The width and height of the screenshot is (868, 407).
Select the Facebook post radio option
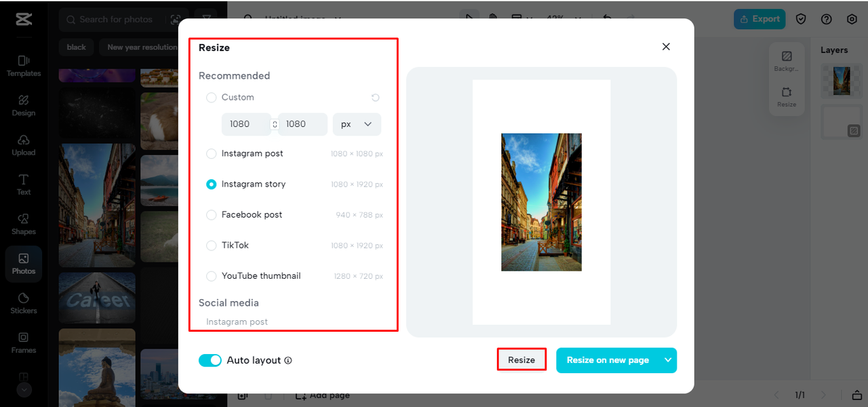(212, 215)
